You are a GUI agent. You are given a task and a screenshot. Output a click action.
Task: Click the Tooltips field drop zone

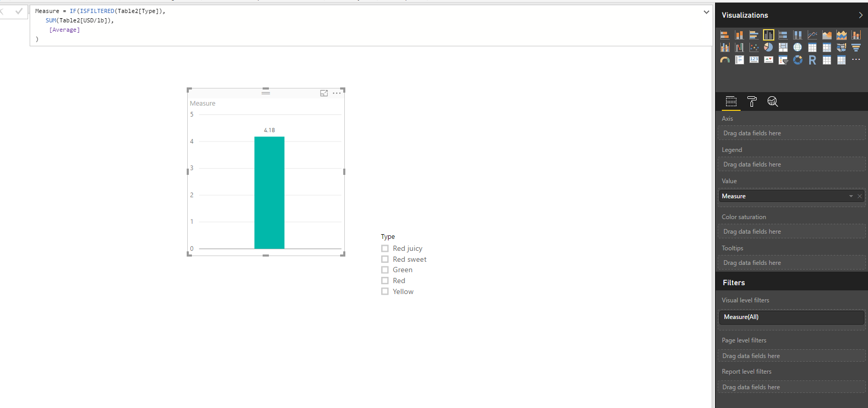[x=792, y=263]
